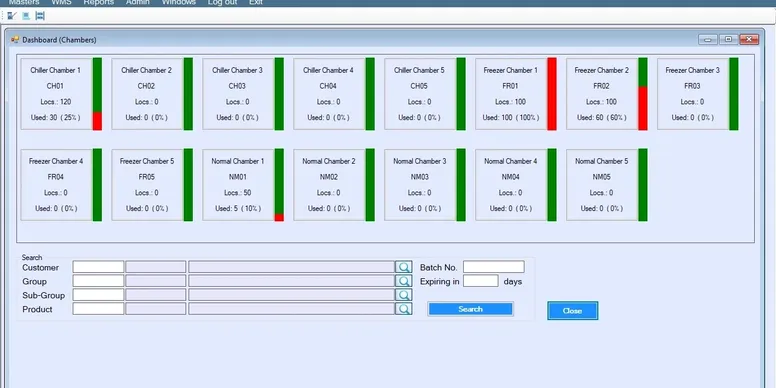
Task: Open the Sub-Group lookup magnifier
Action: point(404,295)
